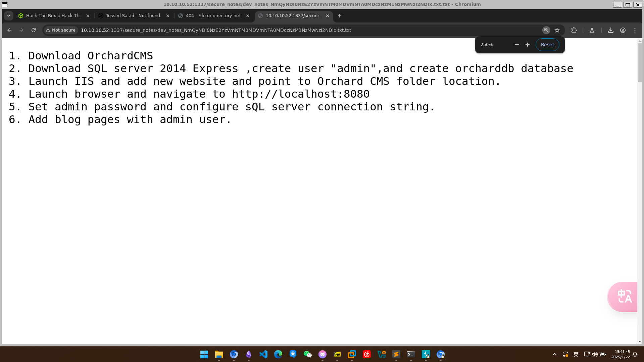Reload the page with refresh icon
Image resolution: width=644 pixels, height=362 pixels.
click(x=34, y=30)
